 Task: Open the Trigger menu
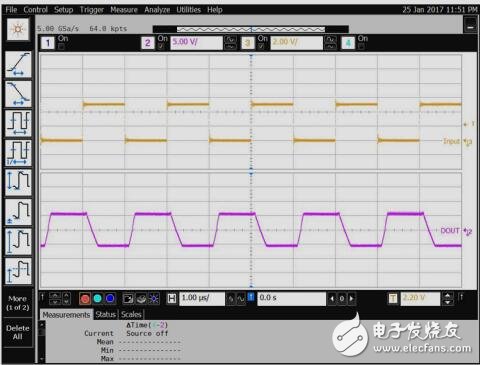click(x=92, y=10)
